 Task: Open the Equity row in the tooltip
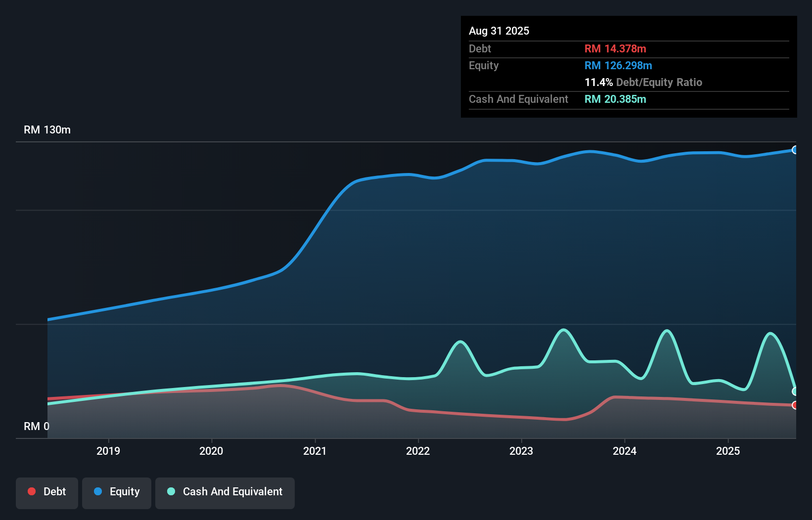(x=484, y=65)
